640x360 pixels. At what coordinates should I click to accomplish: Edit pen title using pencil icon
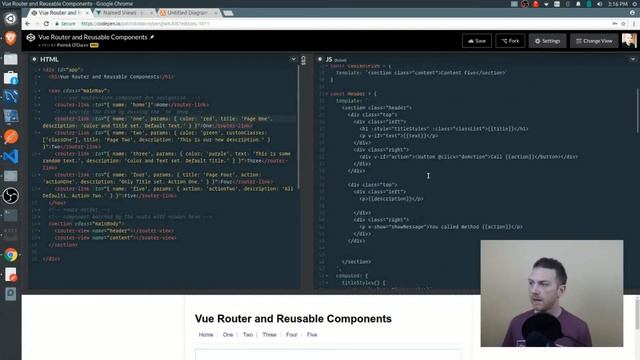(x=152, y=37)
